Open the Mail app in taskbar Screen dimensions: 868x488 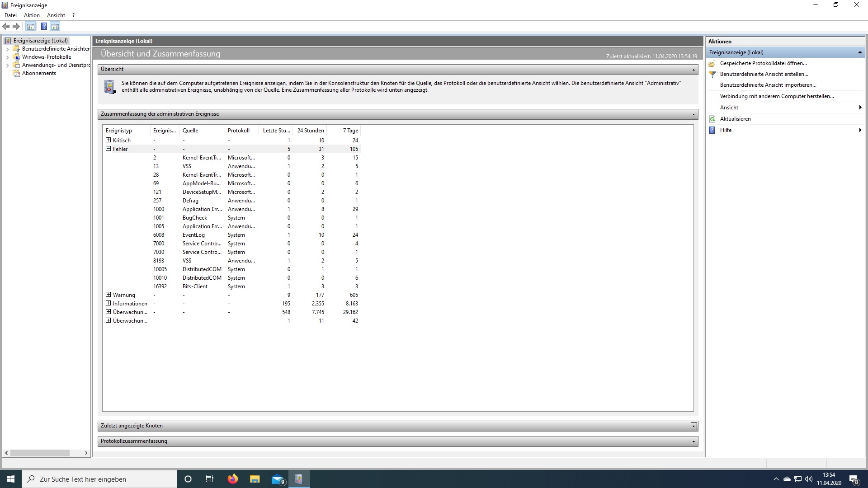(x=278, y=479)
